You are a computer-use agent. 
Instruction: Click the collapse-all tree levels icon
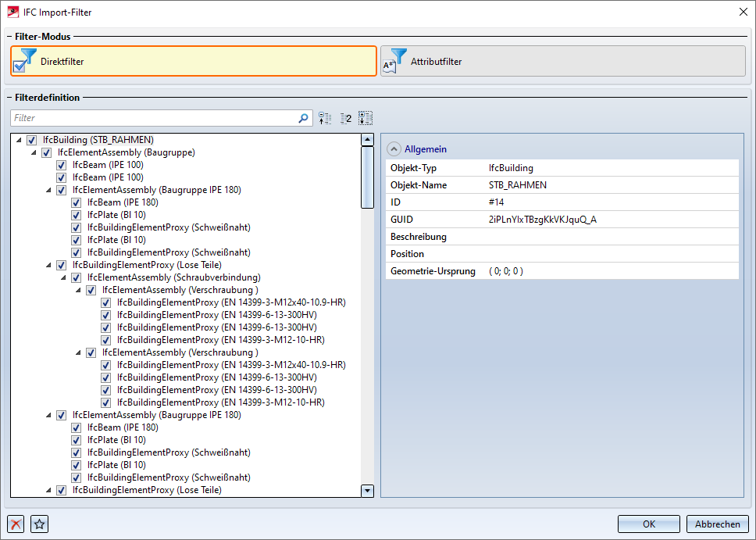[325, 118]
